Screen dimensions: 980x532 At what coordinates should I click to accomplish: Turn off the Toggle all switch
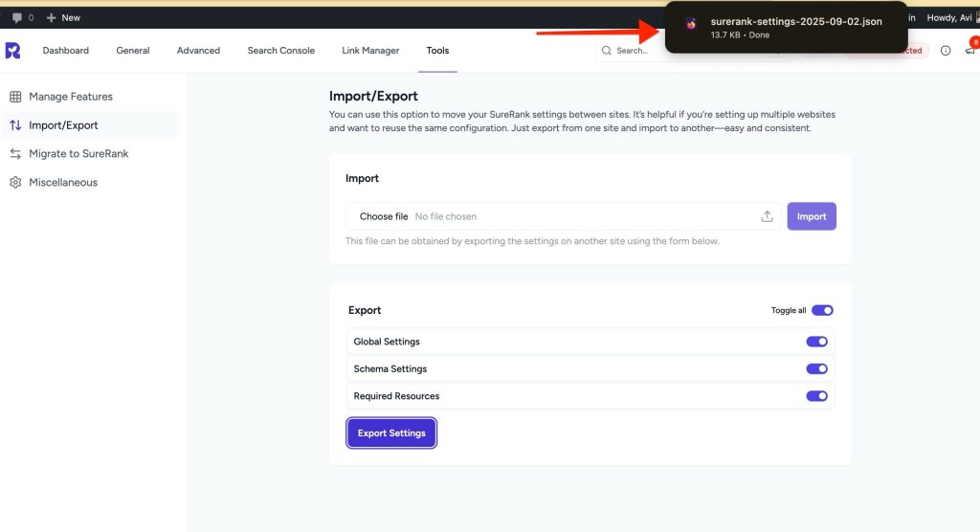point(822,311)
